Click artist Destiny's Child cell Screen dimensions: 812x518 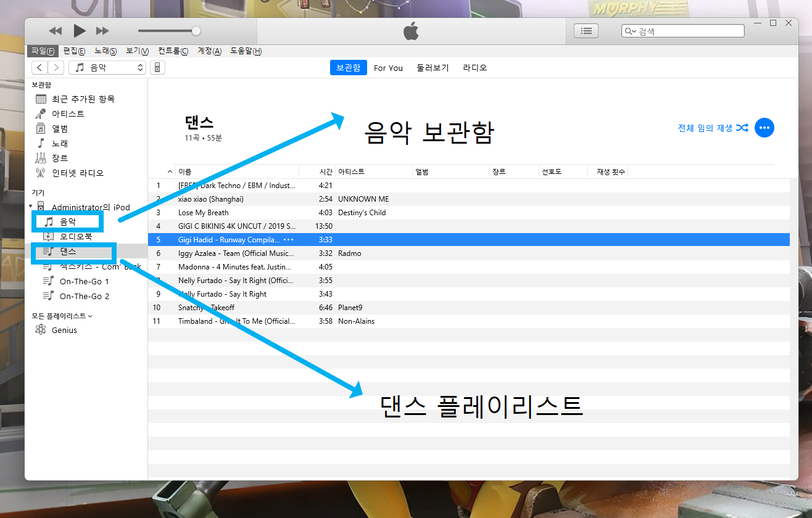362,213
